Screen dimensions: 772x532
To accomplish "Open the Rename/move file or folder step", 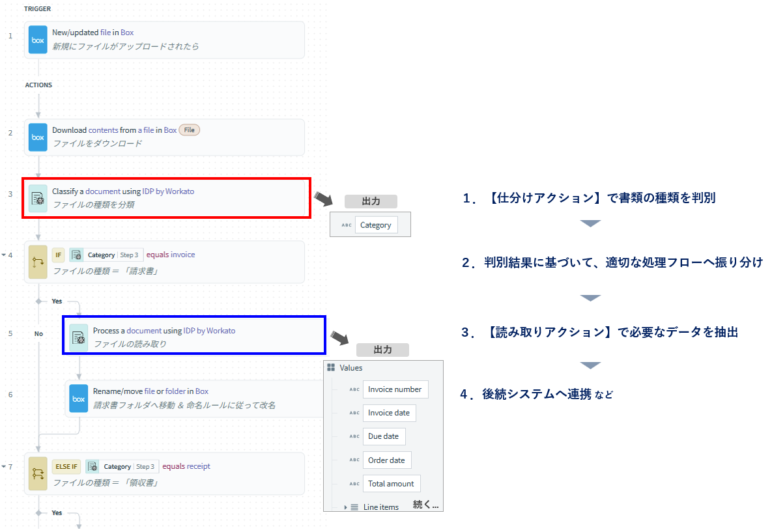I will [194, 399].
